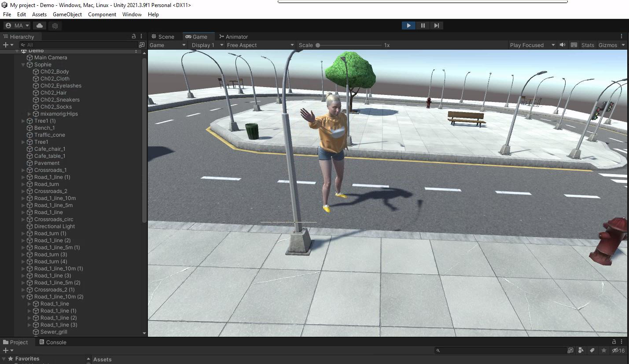Open the Version Control icon in the toolbar
Image resolution: width=629 pixels, height=364 pixels.
pyautogui.click(x=55, y=25)
